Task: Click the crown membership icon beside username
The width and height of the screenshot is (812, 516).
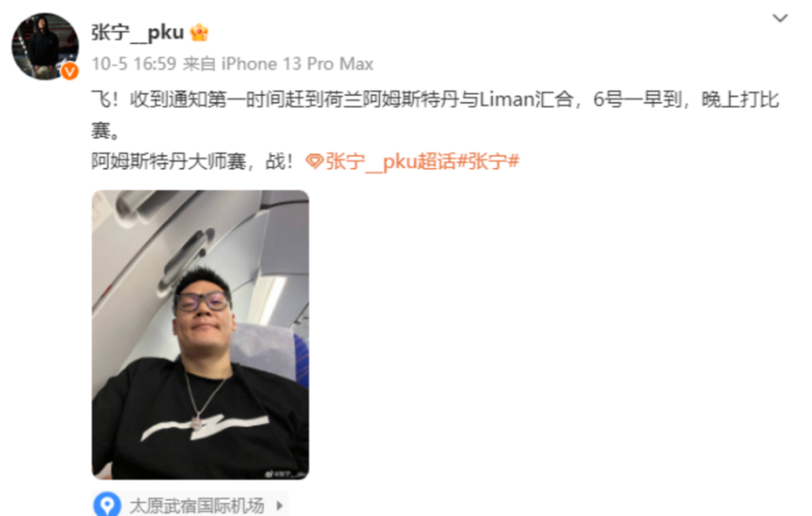Action: click(200, 33)
